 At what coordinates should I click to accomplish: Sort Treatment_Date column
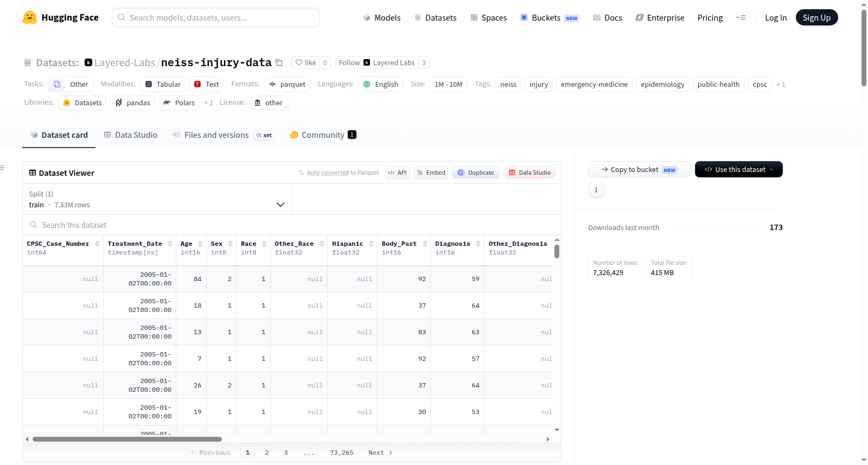(170, 244)
